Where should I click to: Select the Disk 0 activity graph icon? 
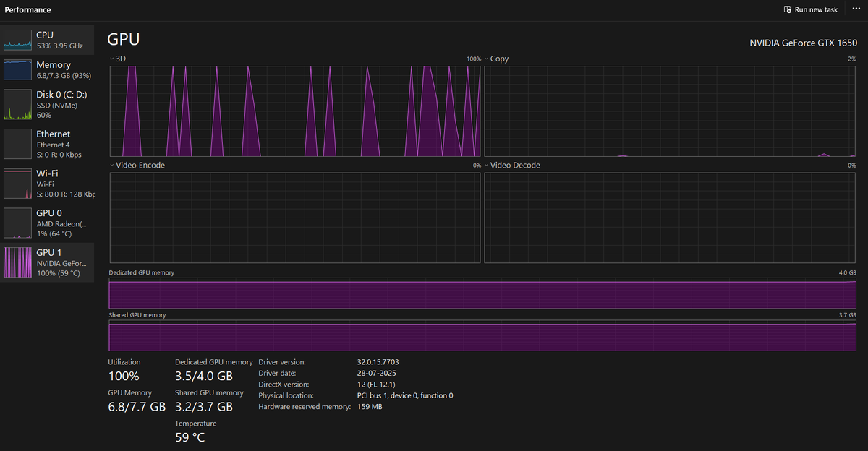point(18,105)
